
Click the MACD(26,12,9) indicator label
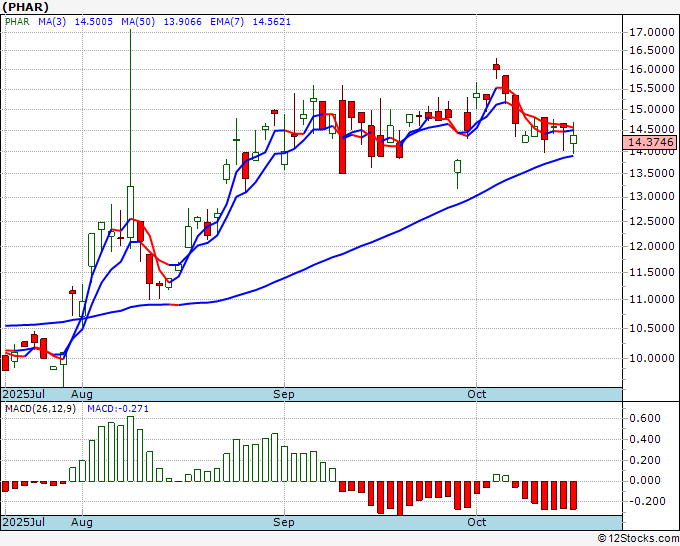tap(40, 409)
